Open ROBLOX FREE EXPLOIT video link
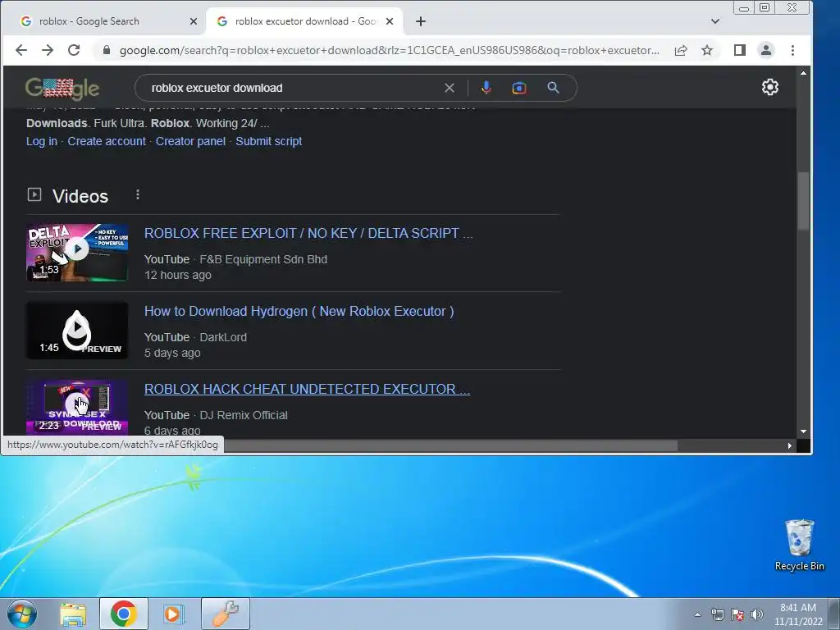Image resolution: width=840 pixels, height=630 pixels. (308, 234)
